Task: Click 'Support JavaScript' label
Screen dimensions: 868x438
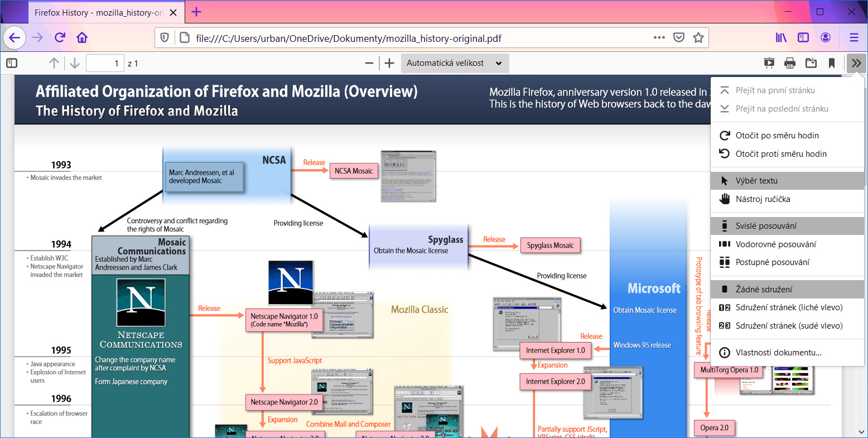Action: (x=295, y=361)
